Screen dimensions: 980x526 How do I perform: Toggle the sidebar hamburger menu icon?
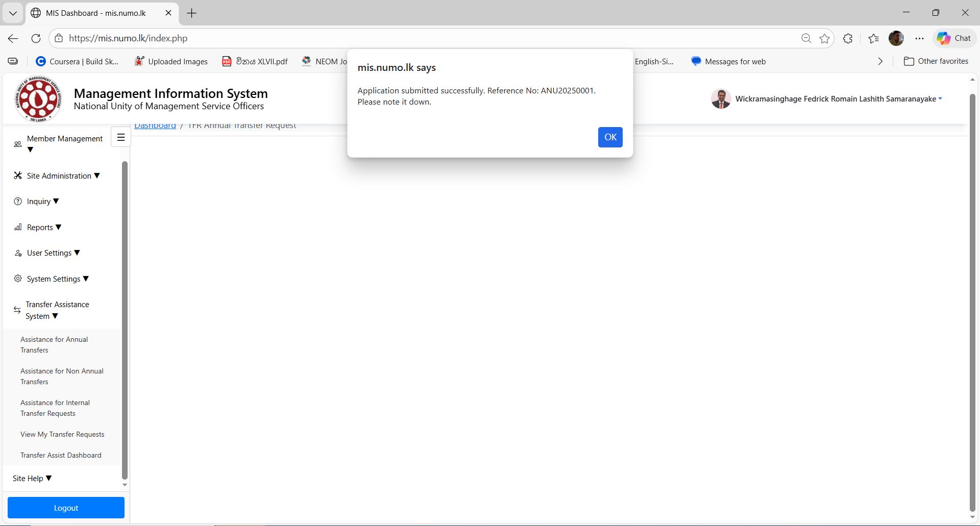pos(121,137)
